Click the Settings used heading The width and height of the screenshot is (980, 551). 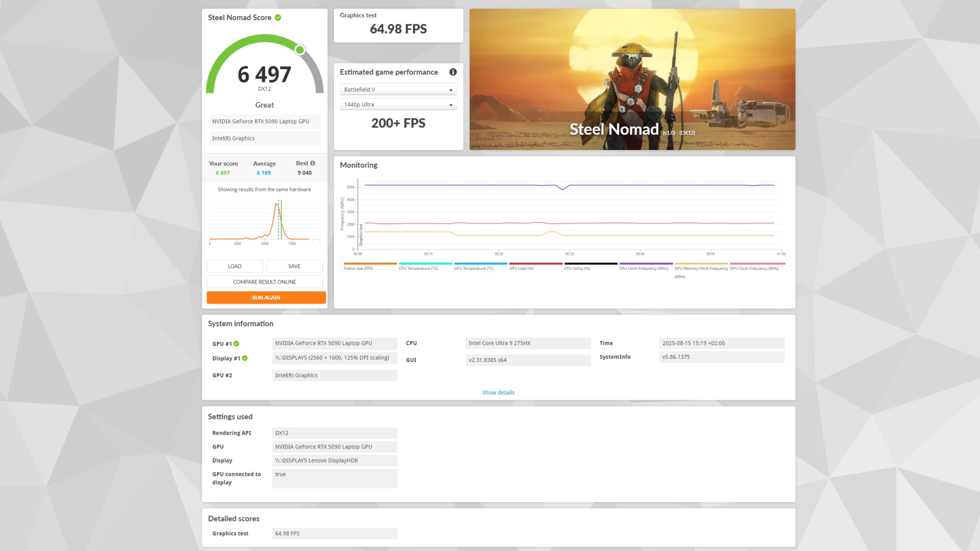click(230, 416)
